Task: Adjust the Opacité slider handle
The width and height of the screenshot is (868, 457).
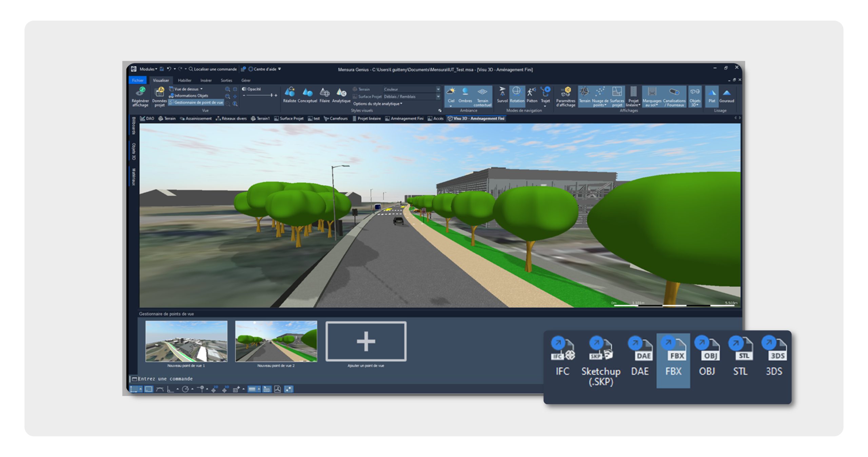Action: [x=272, y=95]
